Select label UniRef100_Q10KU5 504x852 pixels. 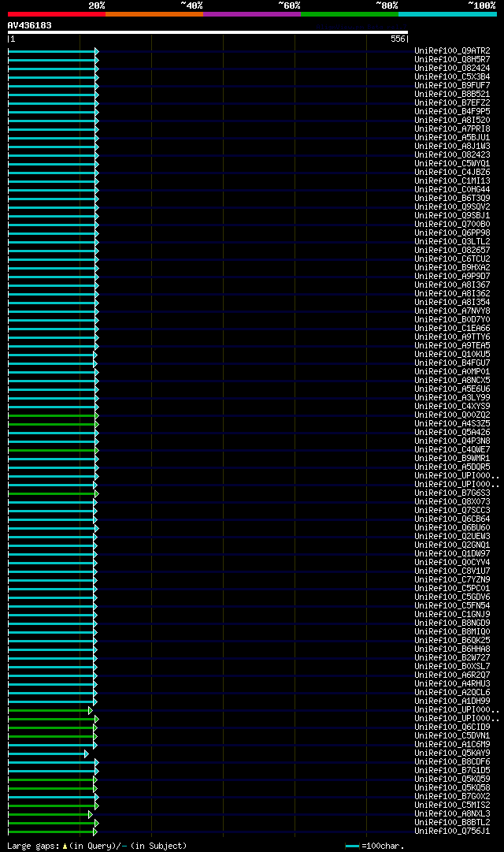(x=452, y=355)
